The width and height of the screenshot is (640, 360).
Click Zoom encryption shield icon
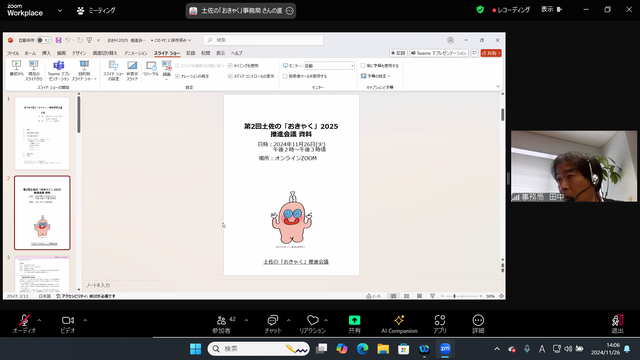coord(480,10)
